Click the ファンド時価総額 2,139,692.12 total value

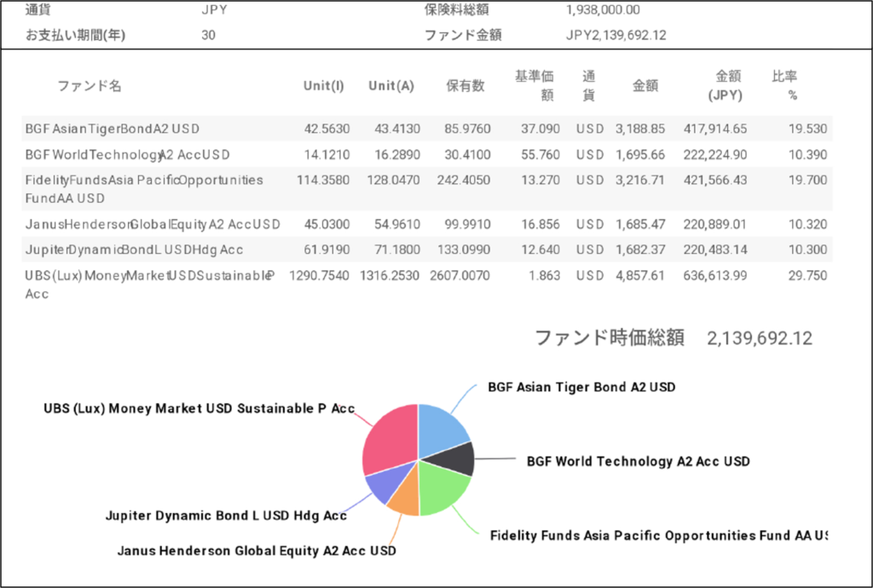pos(760,338)
